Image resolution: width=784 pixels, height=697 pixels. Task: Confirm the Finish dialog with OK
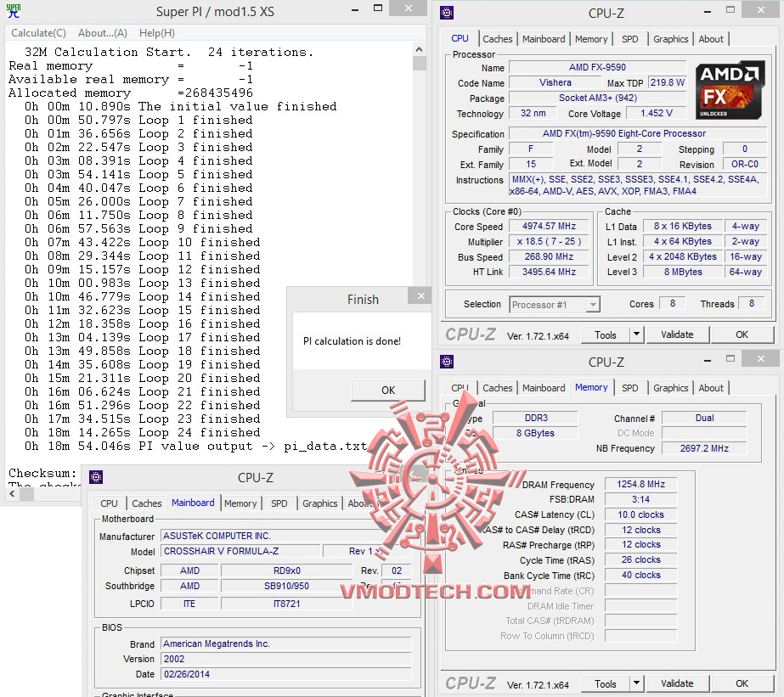[388, 391]
